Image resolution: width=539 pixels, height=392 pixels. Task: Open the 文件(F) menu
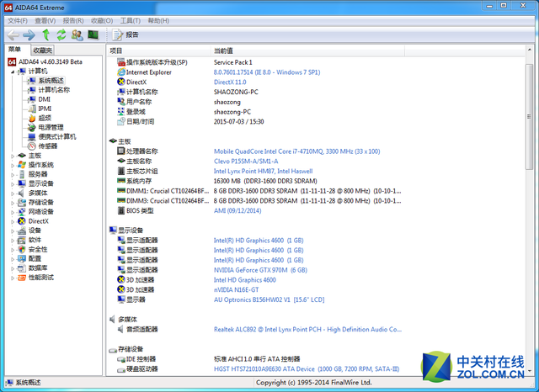coord(17,20)
